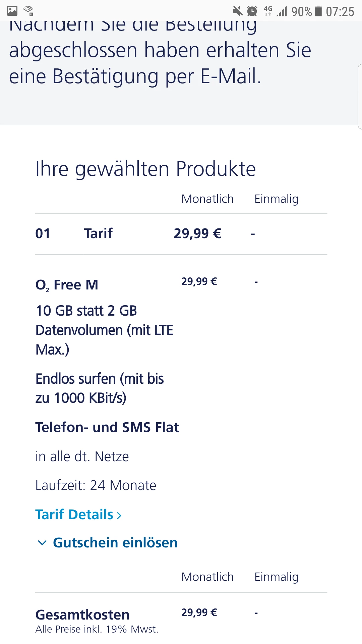Tap the upper Monatlich column header
The image size is (362, 644).
[x=207, y=199]
